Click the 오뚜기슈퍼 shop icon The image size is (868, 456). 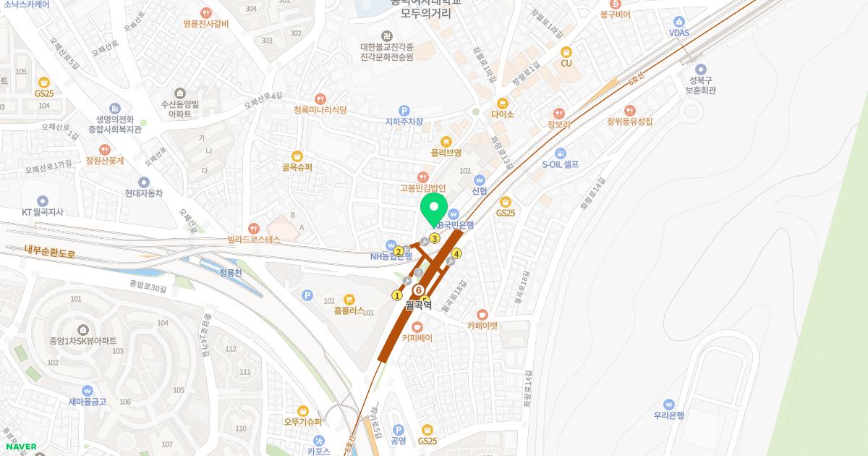[x=303, y=410]
